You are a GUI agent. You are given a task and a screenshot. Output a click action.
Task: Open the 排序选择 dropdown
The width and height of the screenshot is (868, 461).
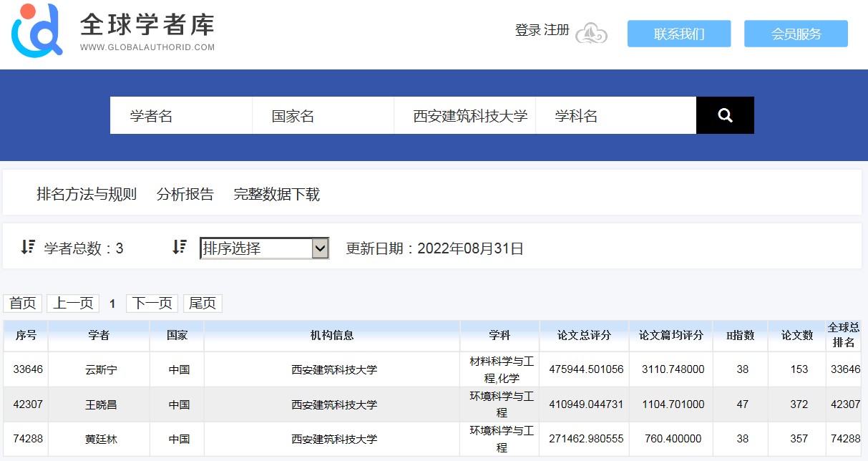coord(264,248)
